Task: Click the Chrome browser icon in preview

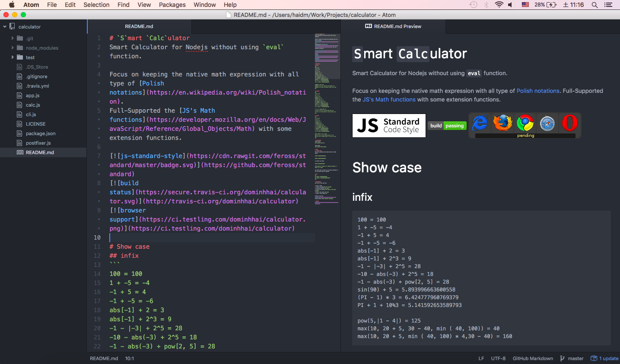Action: [x=525, y=123]
